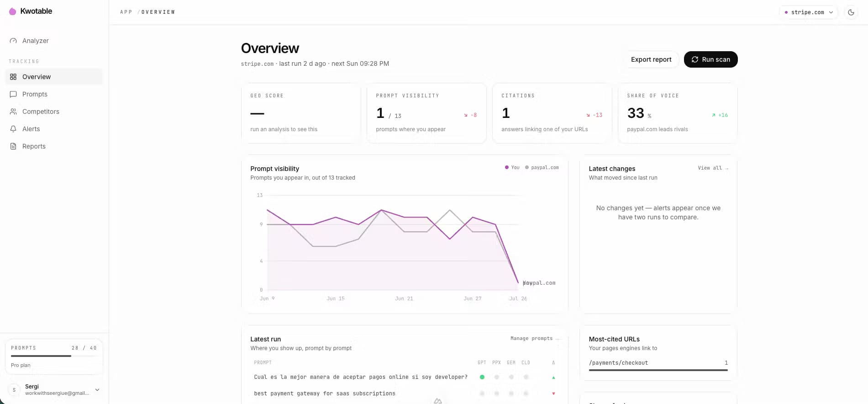Click the "paypal.com leads rivals" caption
Image resolution: width=868 pixels, height=404 pixels.
[658, 129]
